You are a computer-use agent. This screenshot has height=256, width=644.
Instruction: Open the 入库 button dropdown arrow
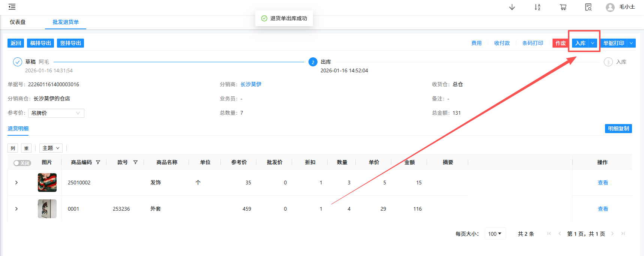(x=593, y=43)
